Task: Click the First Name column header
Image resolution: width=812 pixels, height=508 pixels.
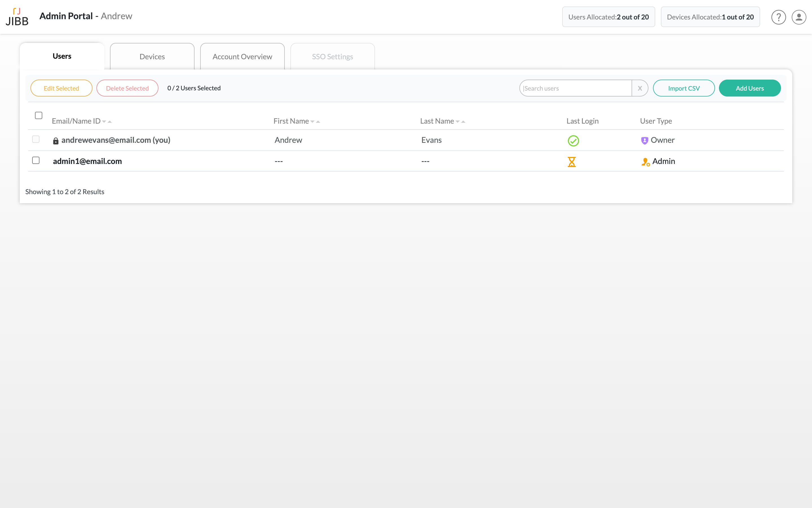Action: click(x=291, y=121)
